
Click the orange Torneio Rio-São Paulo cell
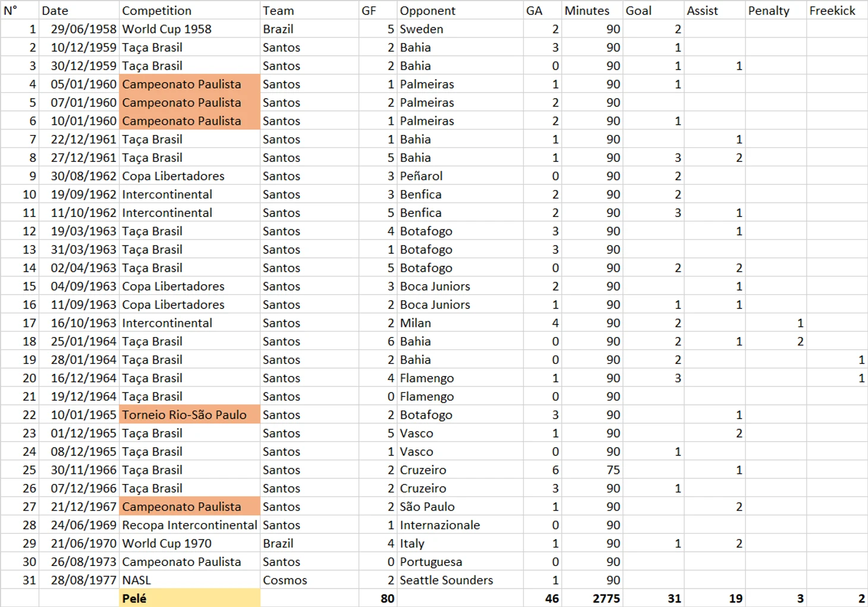tap(190, 414)
